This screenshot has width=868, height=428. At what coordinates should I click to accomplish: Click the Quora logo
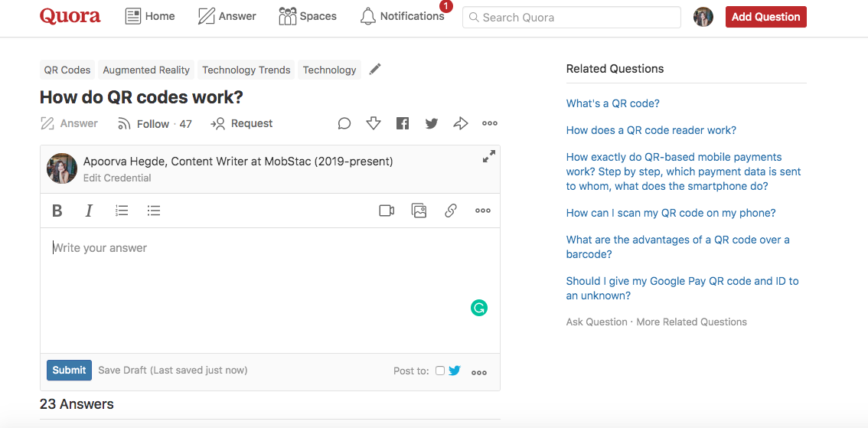coord(70,17)
